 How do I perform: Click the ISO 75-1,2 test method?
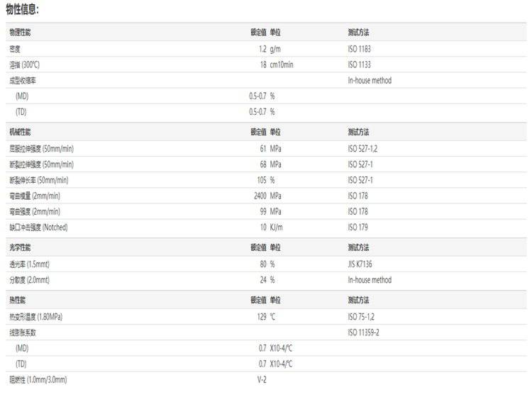point(362,317)
